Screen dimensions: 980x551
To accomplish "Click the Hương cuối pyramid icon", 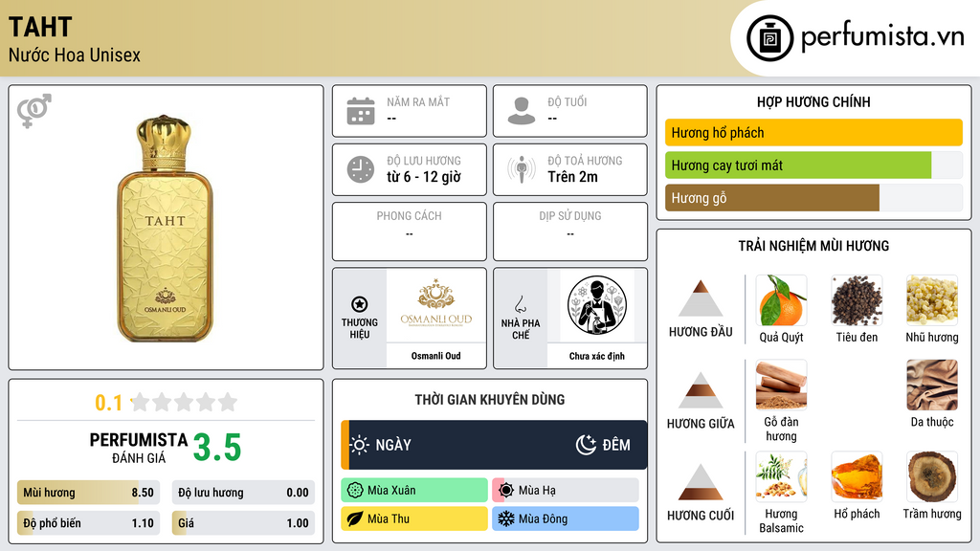I will click(x=701, y=482).
